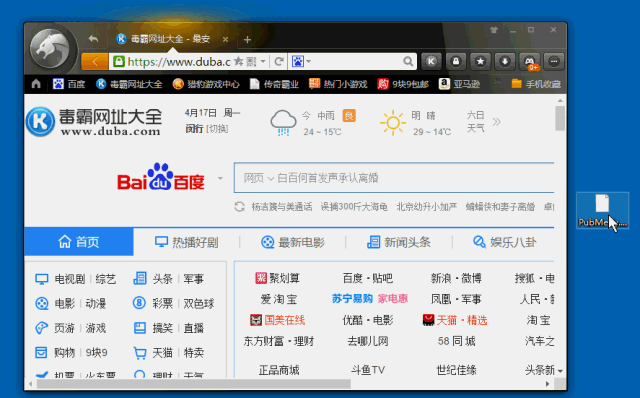Click the green security lock icon in address bar
The width and height of the screenshot is (640, 398).
(119, 62)
